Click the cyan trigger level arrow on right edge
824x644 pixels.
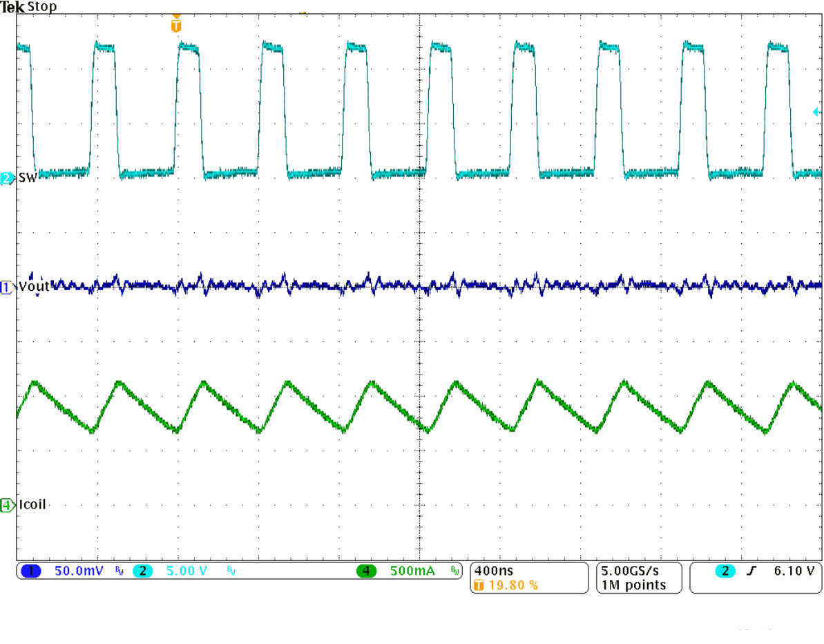[816, 111]
